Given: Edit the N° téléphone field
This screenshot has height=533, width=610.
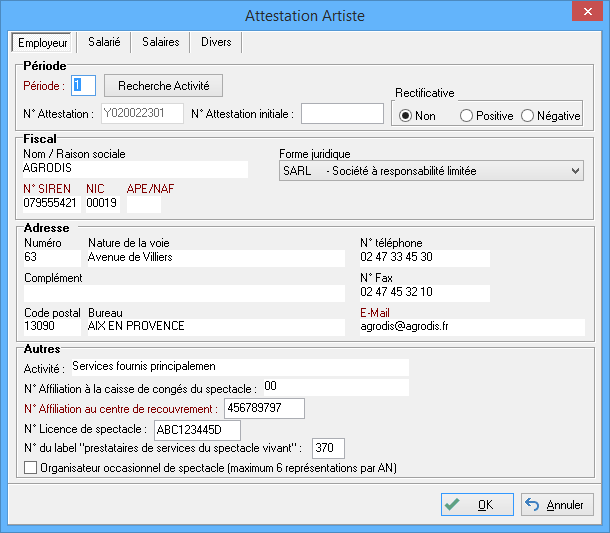Looking at the screenshot, I should click(425, 258).
